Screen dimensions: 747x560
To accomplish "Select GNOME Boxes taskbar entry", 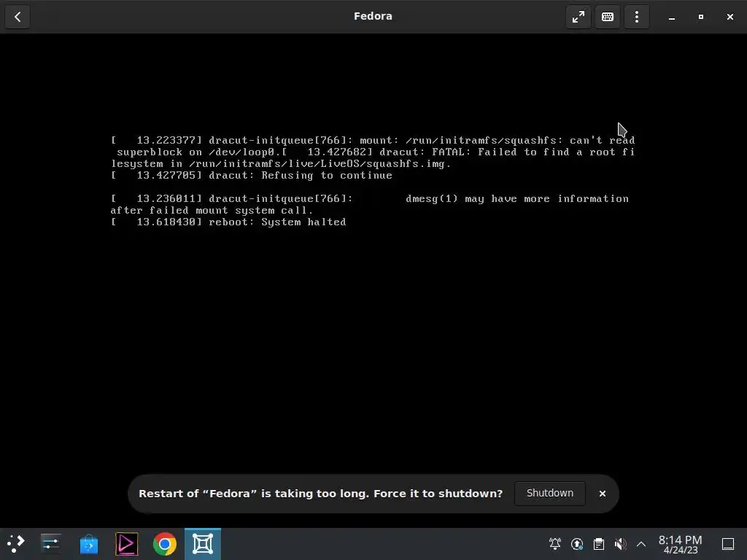I will (x=203, y=543).
